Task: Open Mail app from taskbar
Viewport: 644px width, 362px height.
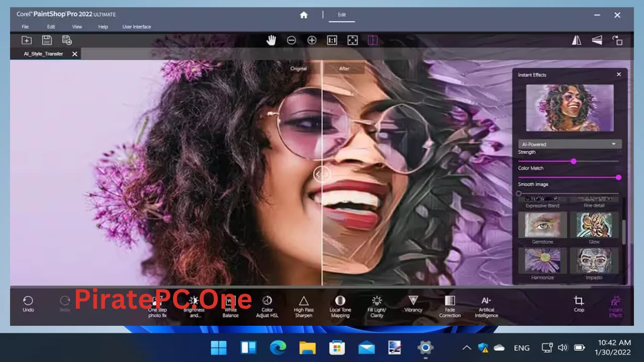Action: 366,347
